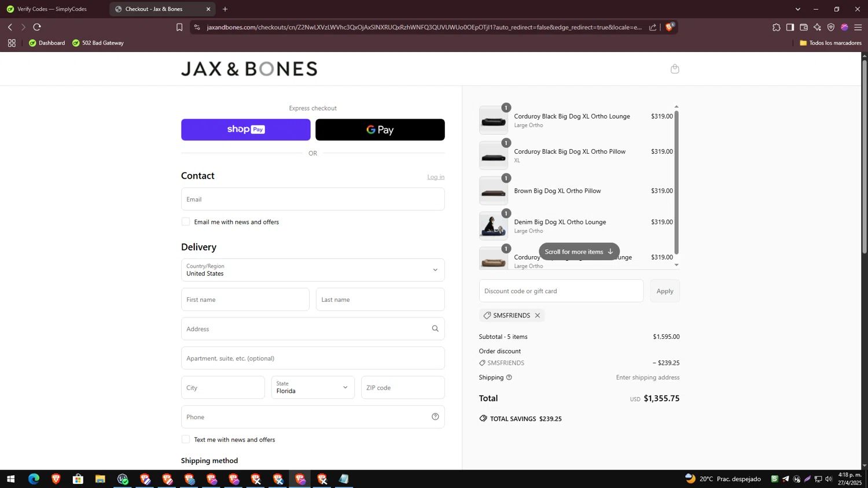868x488 pixels.
Task: Click the page vertical scrollbar
Action: tap(865, 156)
